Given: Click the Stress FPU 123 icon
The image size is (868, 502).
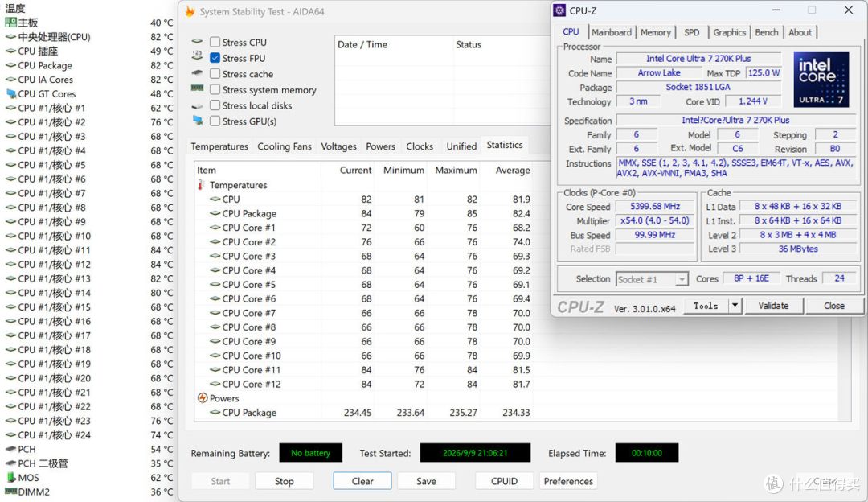Looking at the screenshot, I should pos(197,56).
